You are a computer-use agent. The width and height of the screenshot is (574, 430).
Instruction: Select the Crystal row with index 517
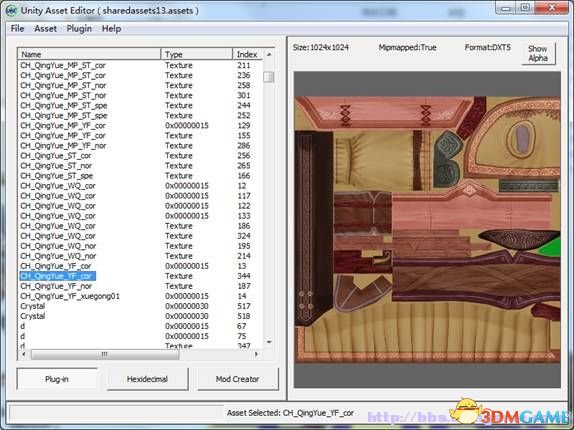click(x=140, y=306)
